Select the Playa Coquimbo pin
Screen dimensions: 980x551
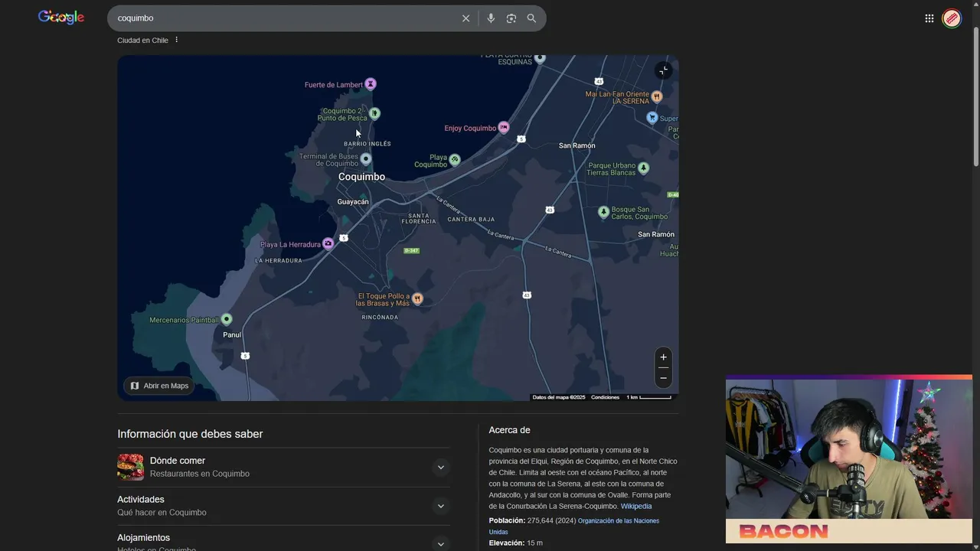(455, 159)
